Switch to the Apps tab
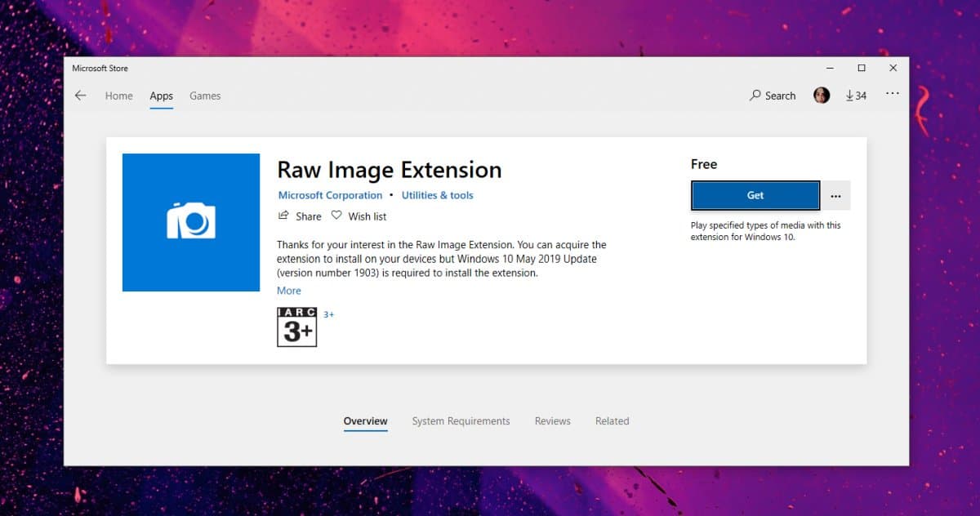 pos(161,96)
